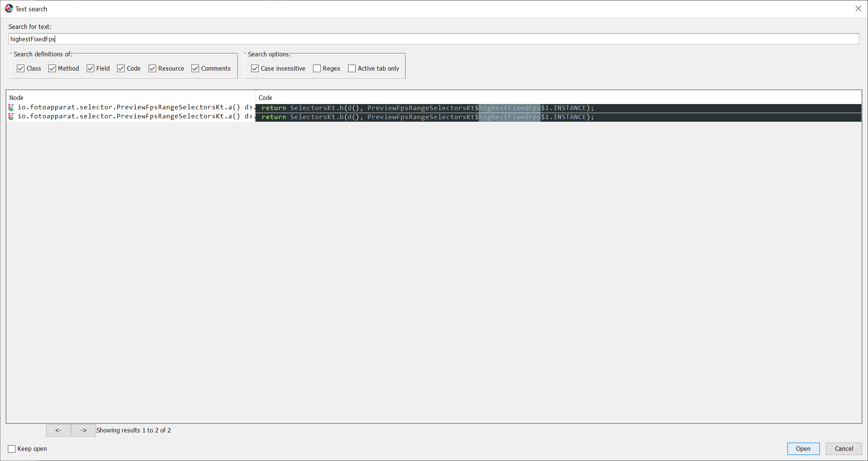Click the method icon of first result
The width and height of the screenshot is (868, 461).
11,107
